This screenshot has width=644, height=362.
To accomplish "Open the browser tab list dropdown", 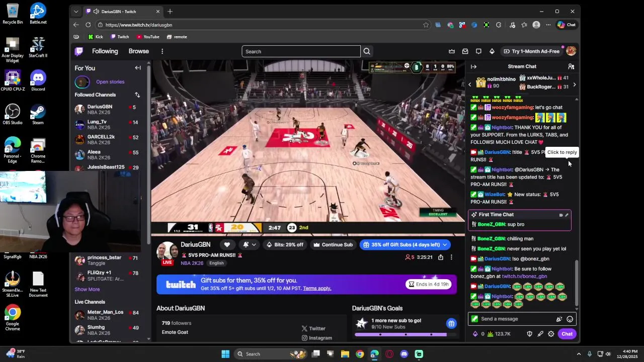I will pyautogui.click(x=76, y=11).
